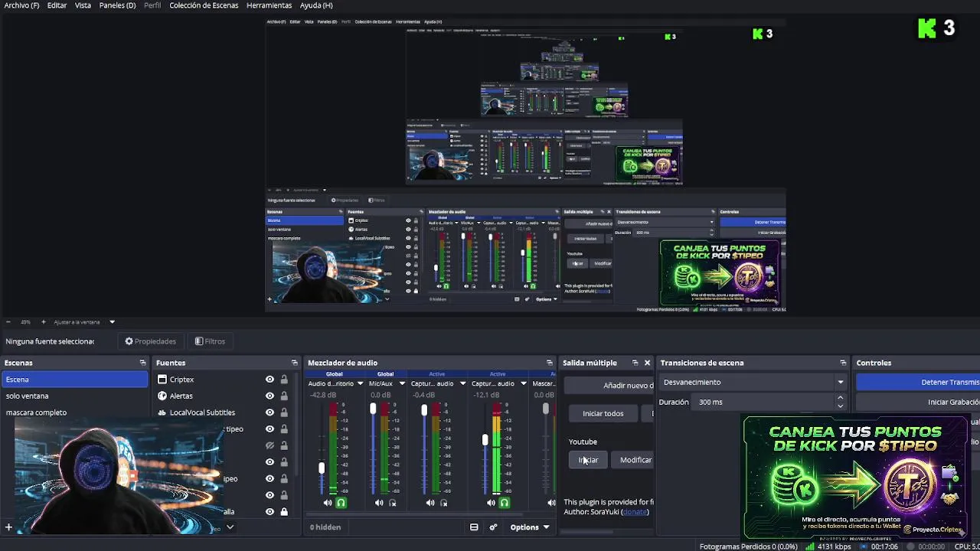Toggle the LocalVocal Subtitles source lock
This screenshot has width=980, height=551.
284,412
